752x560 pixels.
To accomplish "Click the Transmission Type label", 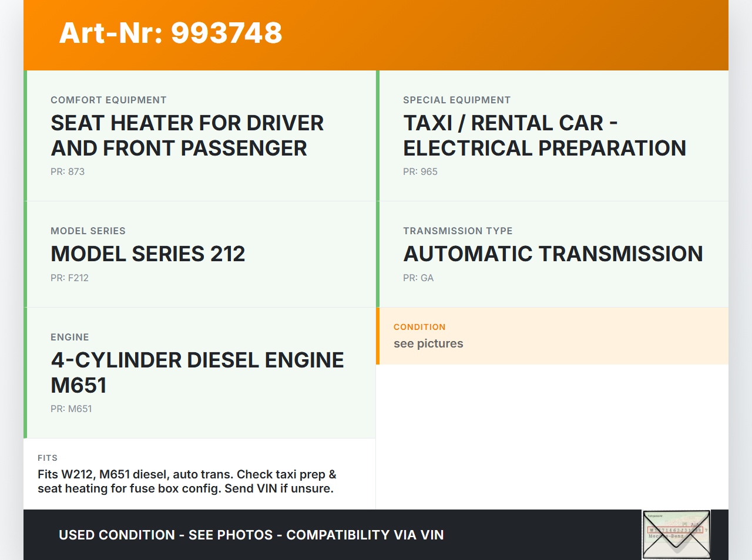I will [458, 231].
